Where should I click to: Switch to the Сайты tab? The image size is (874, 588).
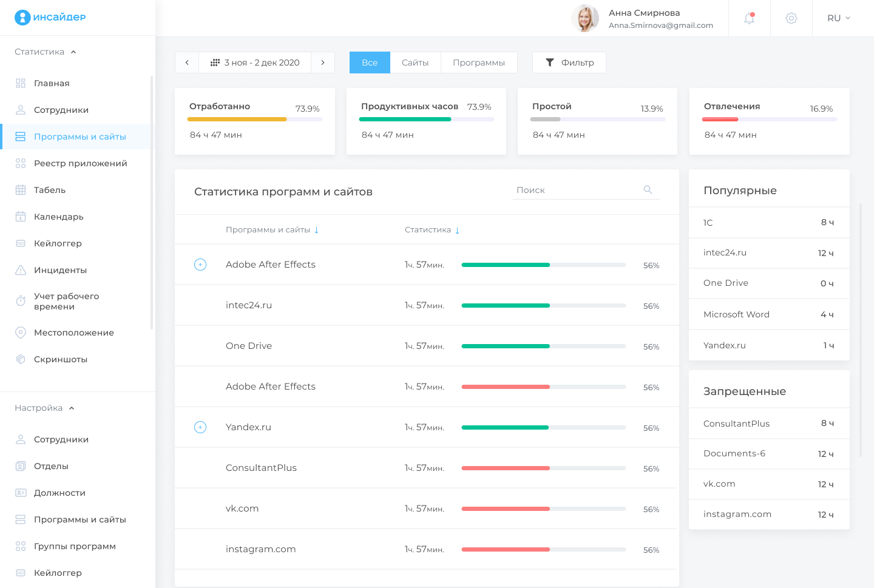(x=415, y=63)
